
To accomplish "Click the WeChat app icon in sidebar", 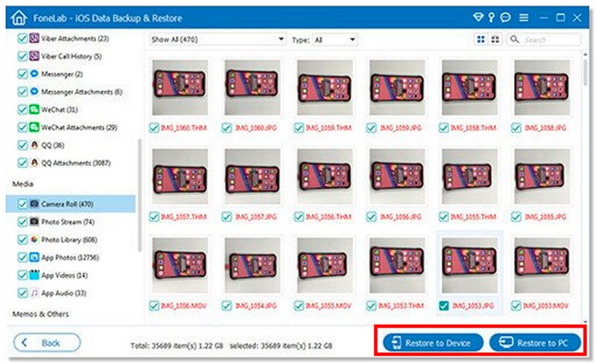I will point(34,109).
